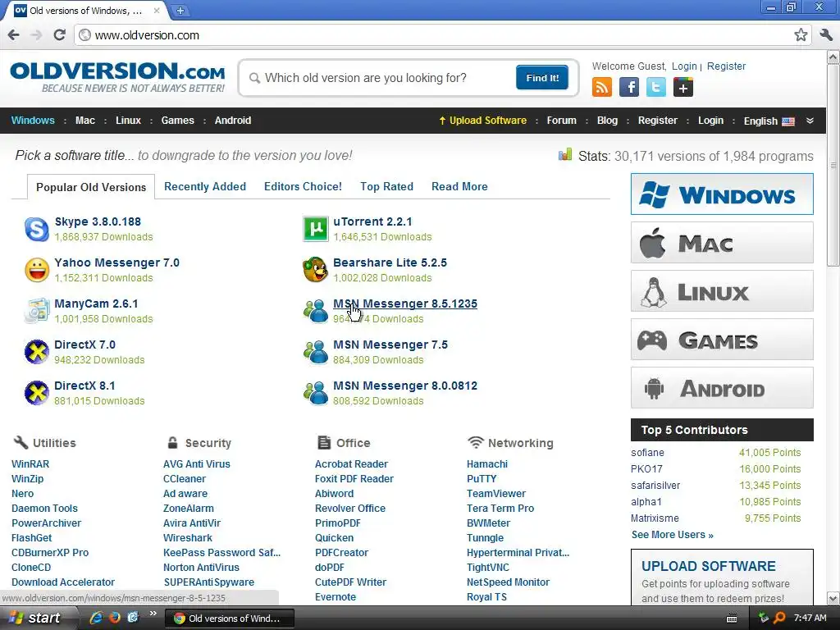The height and width of the screenshot is (630, 840).
Task: Click the Bearshare Lite bear icon
Action: [x=316, y=269]
